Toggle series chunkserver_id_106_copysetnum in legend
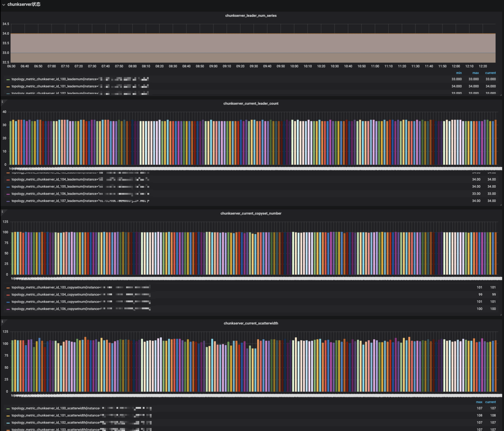The width and height of the screenshot is (504, 431). [81, 309]
